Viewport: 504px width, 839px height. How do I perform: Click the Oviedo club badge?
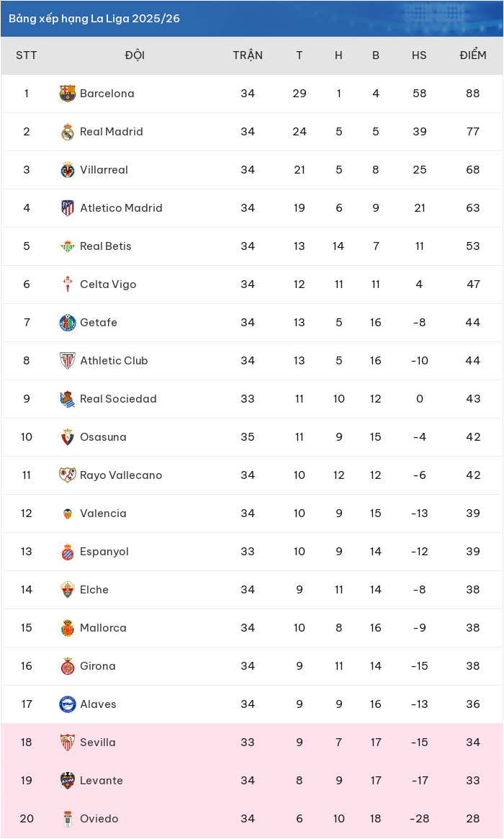coord(68,819)
